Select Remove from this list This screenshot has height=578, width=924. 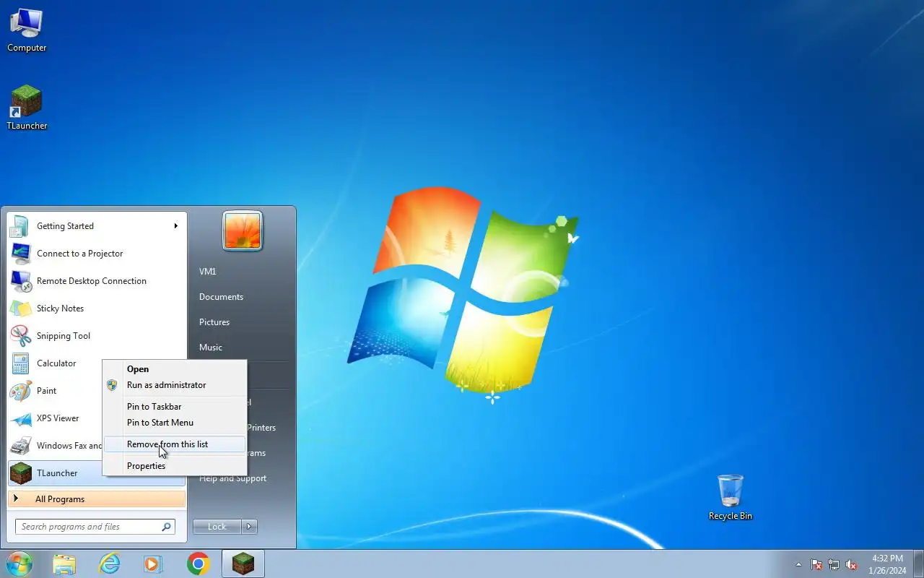tap(175, 444)
